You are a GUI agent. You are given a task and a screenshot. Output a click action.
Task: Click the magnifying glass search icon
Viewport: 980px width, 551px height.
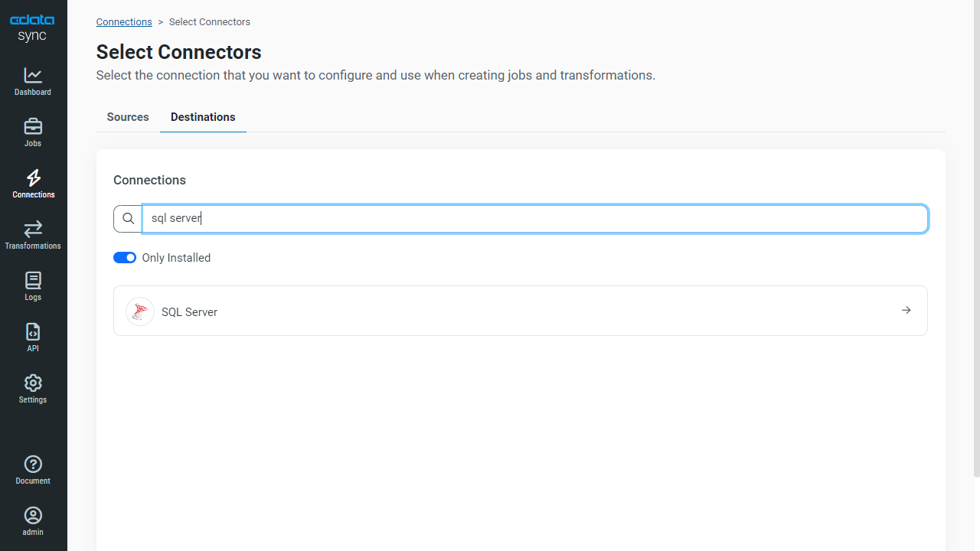[128, 219]
